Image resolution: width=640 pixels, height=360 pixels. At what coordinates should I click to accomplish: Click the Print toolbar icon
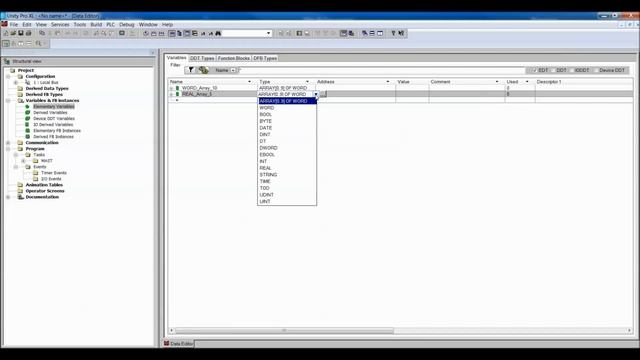[x=28, y=33]
